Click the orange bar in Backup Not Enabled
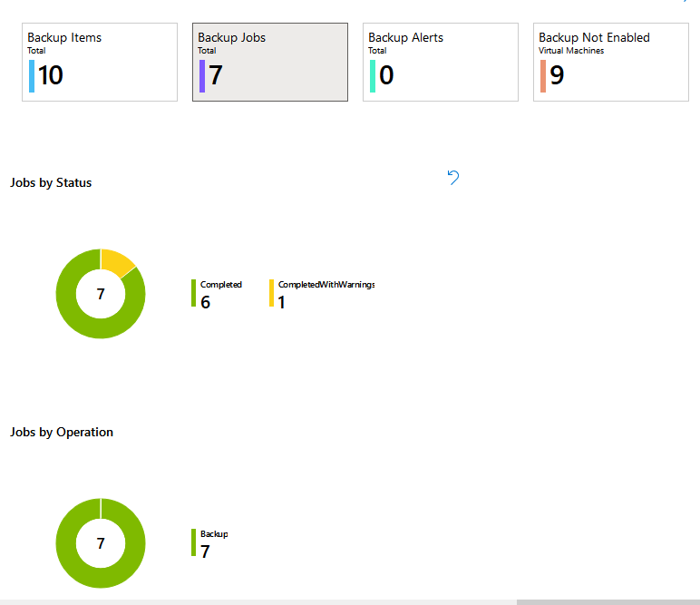The width and height of the screenshot is (700, 605). click(x=543, y=76)
